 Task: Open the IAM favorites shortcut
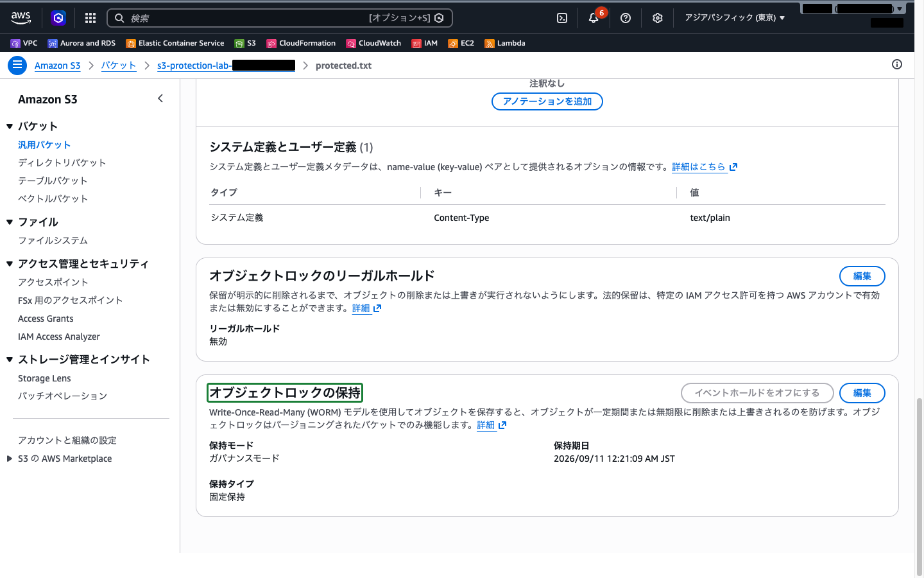(425, 43)
